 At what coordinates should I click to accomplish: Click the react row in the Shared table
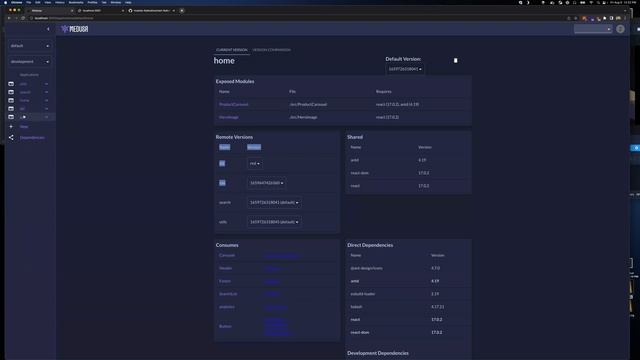point(408,186)
